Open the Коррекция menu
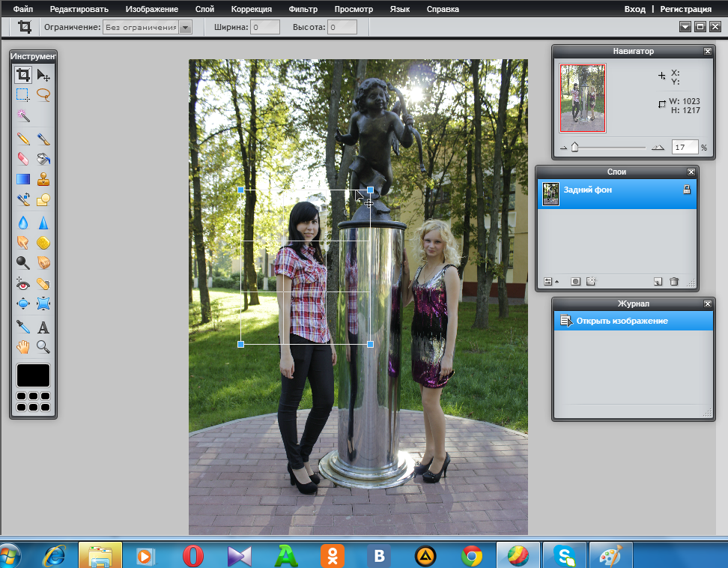The image size is (728, 568). tap(251, 9)
